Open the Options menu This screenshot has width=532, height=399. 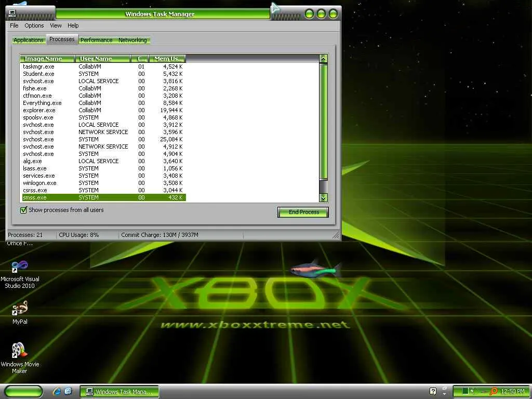(34, 25)
